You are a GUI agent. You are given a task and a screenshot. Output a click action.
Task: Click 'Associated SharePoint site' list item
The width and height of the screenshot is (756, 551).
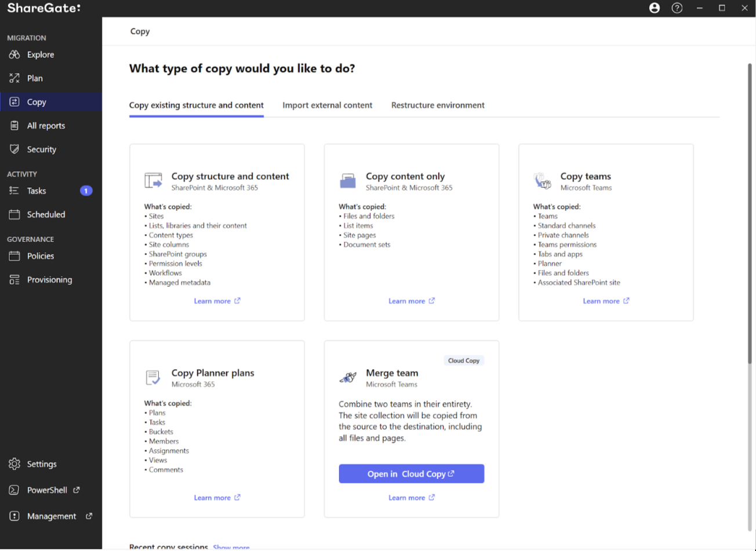click(579, 283)
